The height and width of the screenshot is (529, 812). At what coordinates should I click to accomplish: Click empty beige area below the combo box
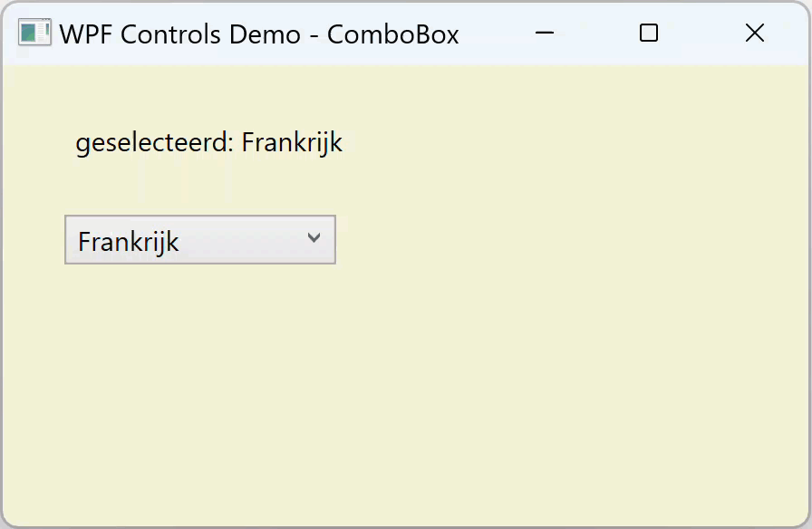[199, 380]
